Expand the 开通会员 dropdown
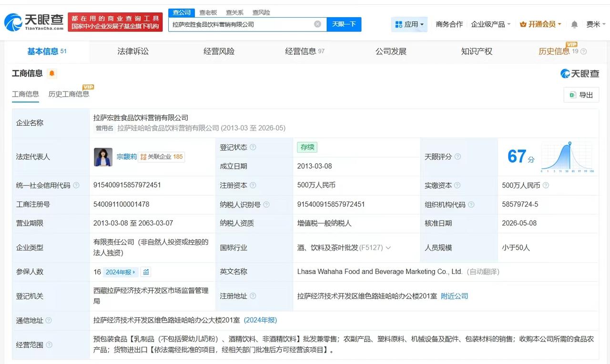 coord(540,24)
